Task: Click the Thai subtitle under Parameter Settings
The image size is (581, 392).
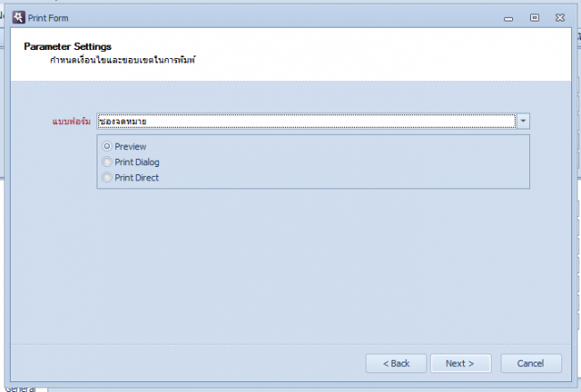Action: pos(122,61)
